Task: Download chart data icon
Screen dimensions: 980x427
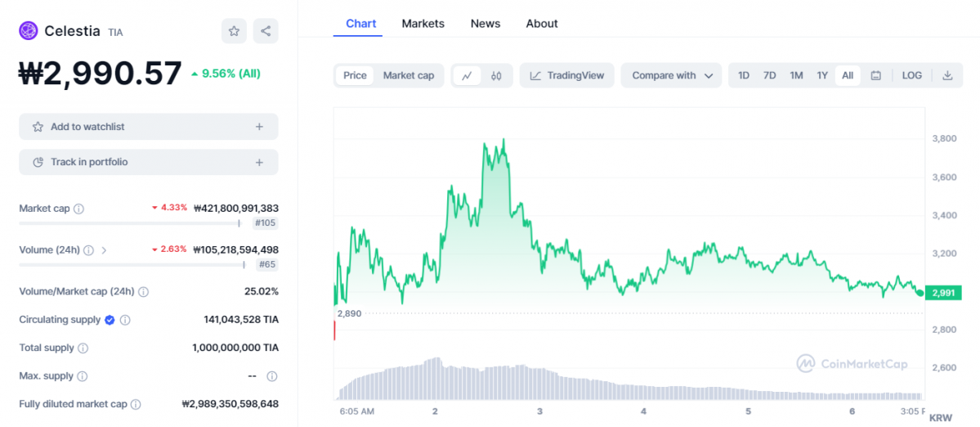Action: point(947,75)
